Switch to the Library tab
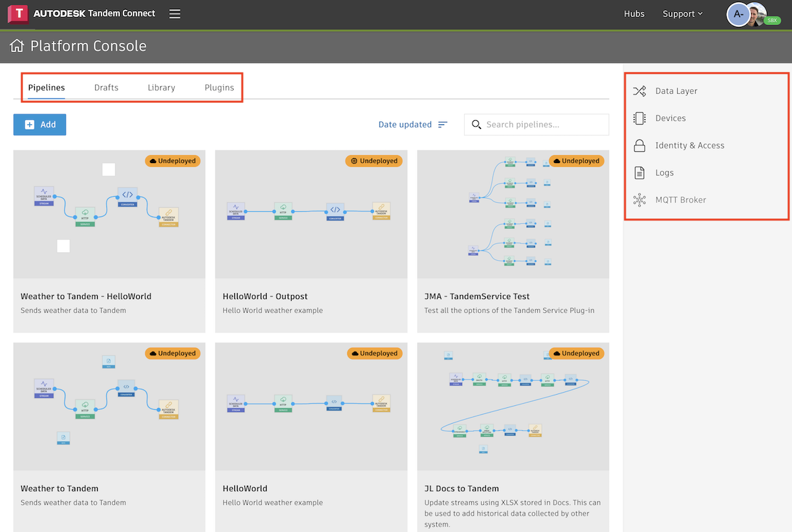The width and height of the screenshot is (792, 532). pos(162,88)
